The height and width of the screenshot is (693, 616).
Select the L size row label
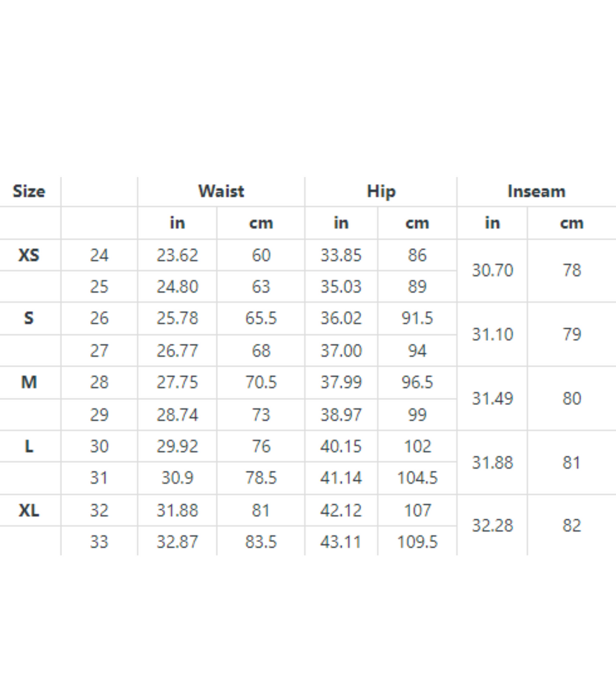(29, 446)
